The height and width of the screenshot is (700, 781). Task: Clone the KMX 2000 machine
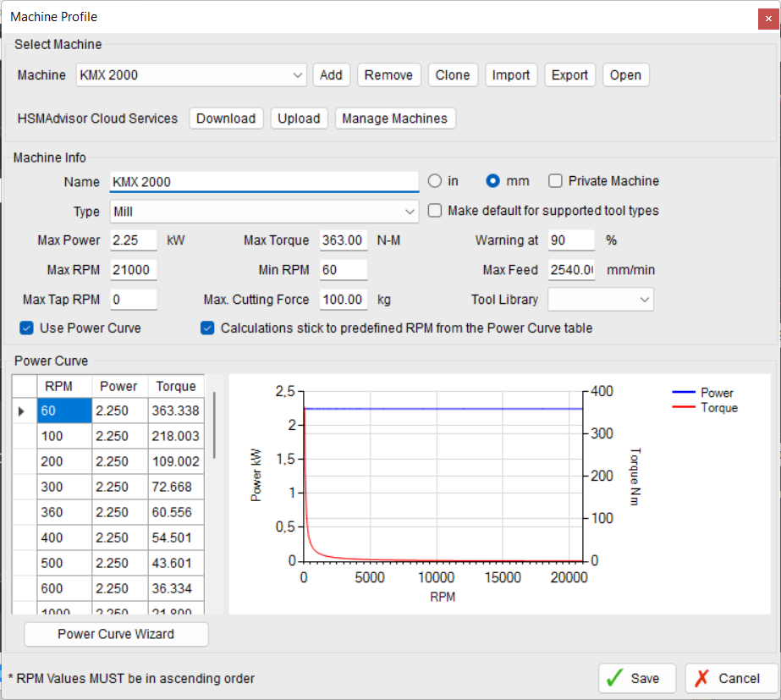pos(453,75)
